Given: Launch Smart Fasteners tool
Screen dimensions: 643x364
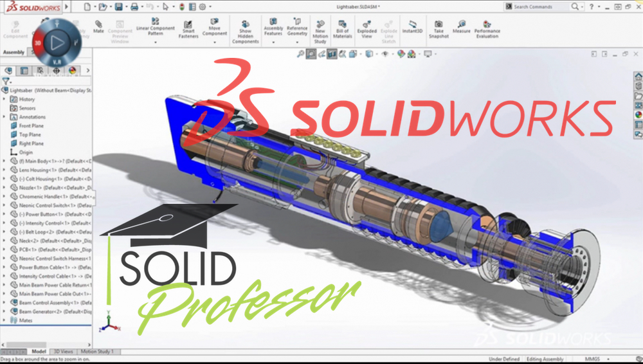Looking at the screenshot, I should click(x=188, y=29).
